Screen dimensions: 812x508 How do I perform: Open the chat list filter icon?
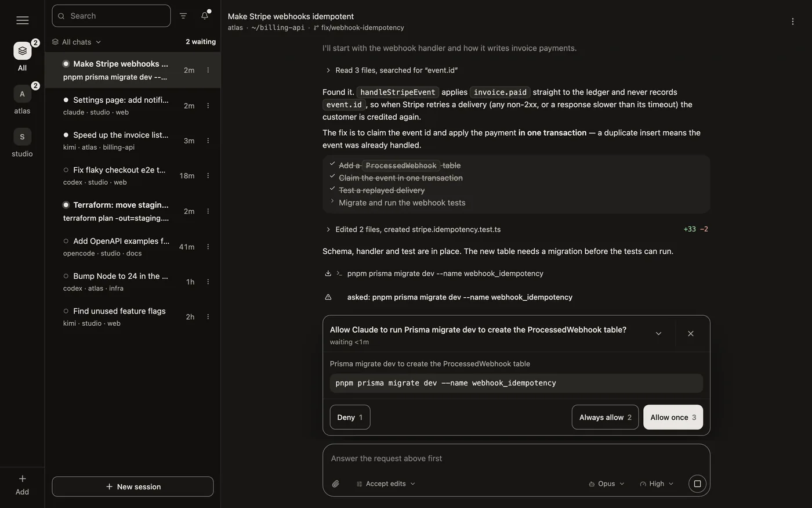183,16
